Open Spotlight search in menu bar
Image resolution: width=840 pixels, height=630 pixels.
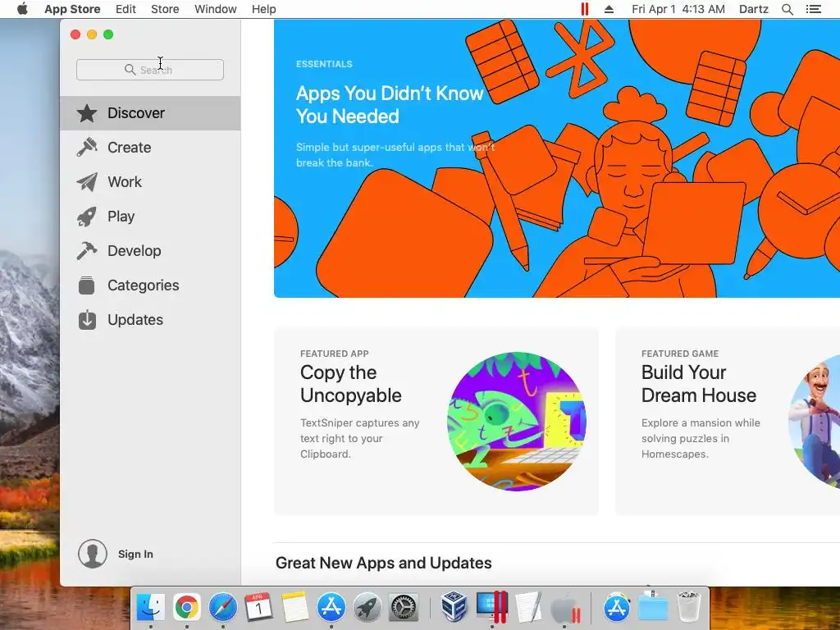787,9
